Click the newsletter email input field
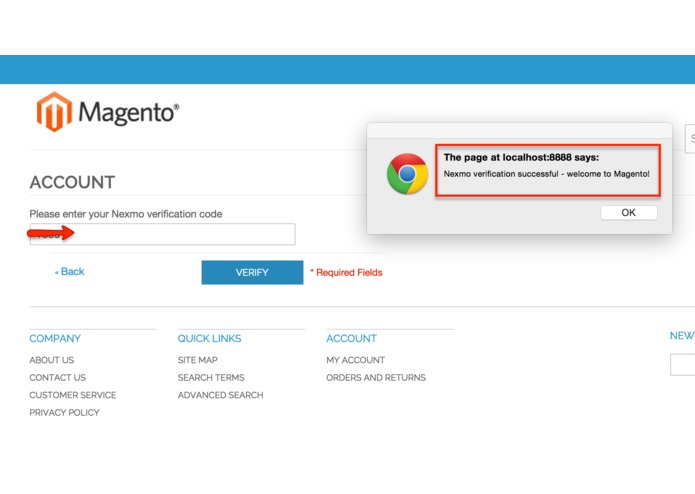The height and width of the screenshot is (494, 695). 683,365
